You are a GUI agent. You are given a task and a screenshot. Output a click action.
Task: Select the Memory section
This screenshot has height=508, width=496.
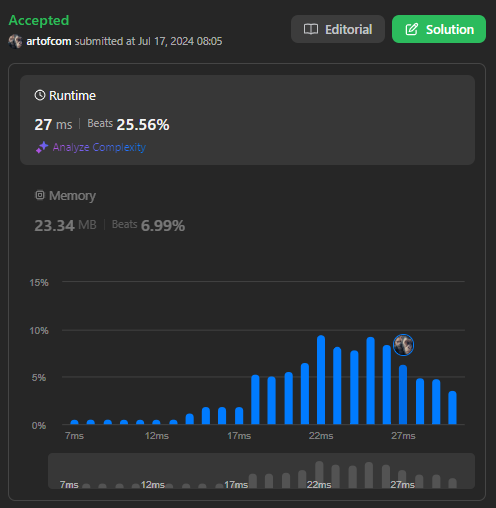pos(247,211)
